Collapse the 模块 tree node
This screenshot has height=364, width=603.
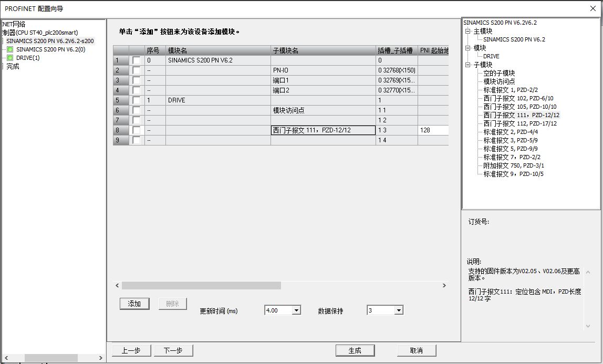(x=468, y=48)
